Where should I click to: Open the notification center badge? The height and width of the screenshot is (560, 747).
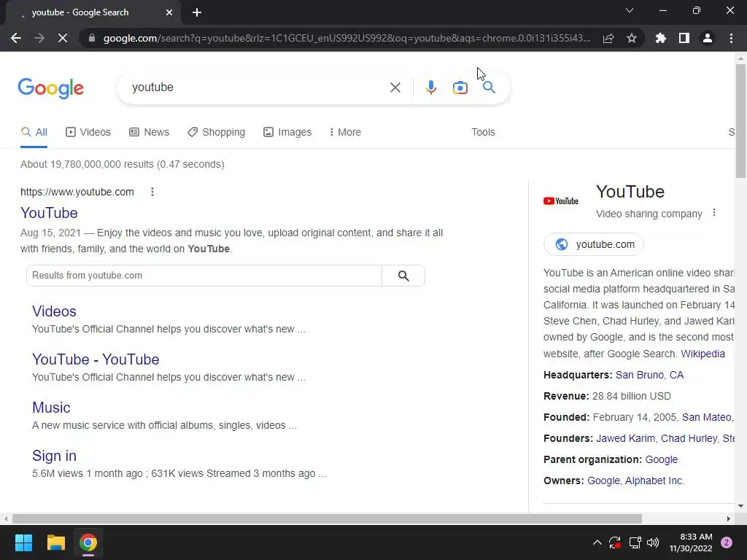pos(727,542)
